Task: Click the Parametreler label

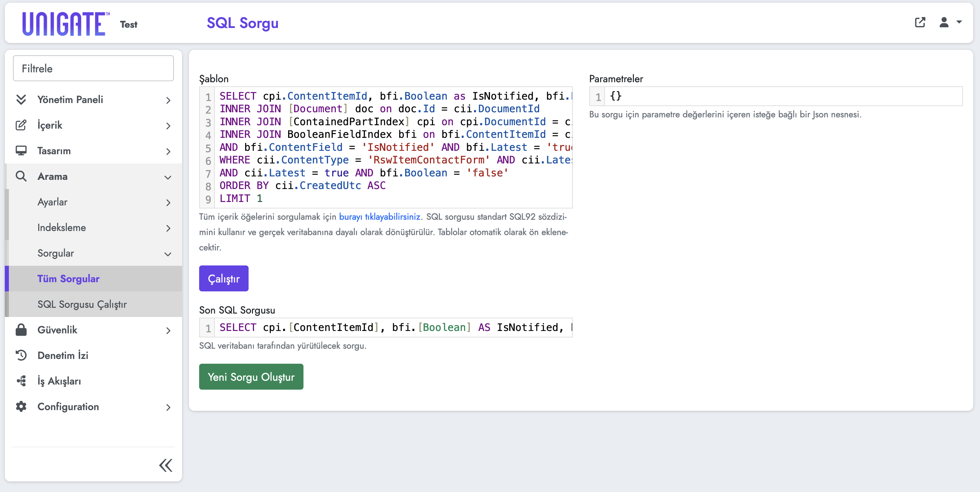Action: [x=616, y=79]
